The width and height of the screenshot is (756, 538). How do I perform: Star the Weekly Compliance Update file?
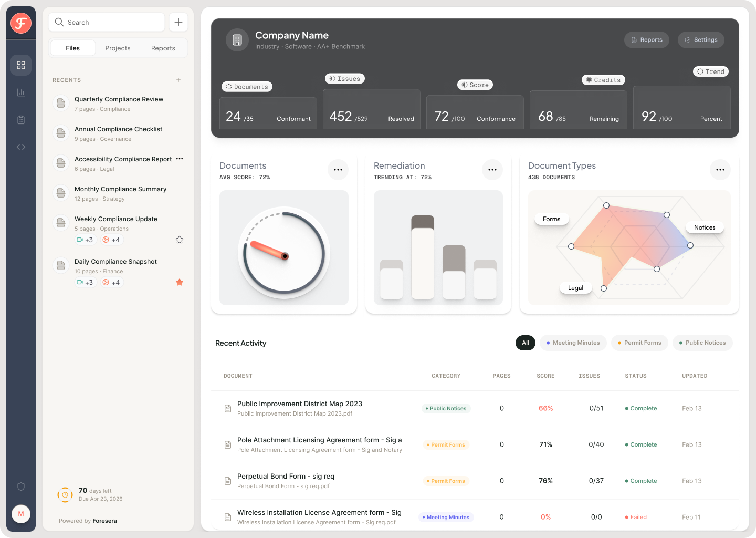[x=179, y=239]
